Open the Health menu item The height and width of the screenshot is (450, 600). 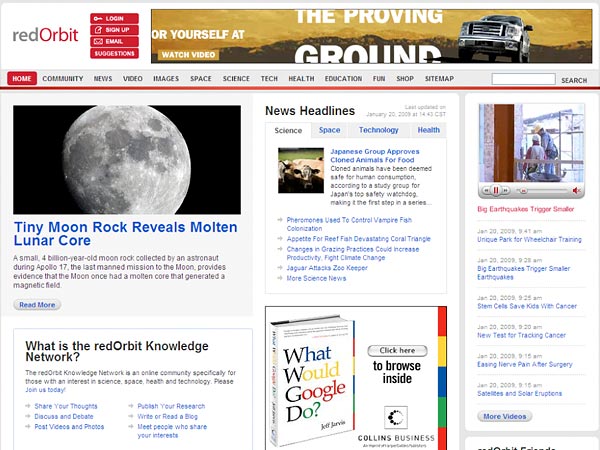coord(301,78)
